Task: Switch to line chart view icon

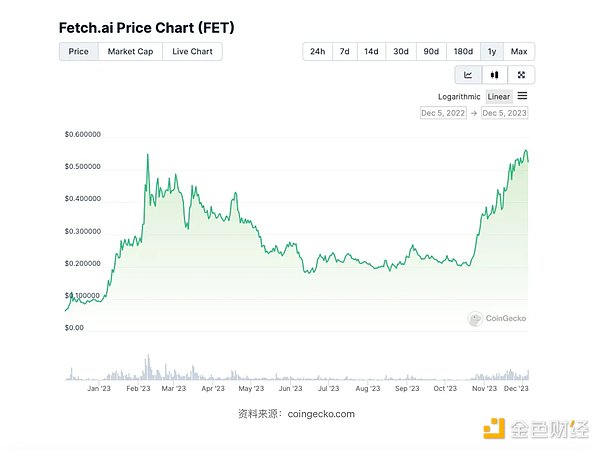Action: click(x=468, y=75)
